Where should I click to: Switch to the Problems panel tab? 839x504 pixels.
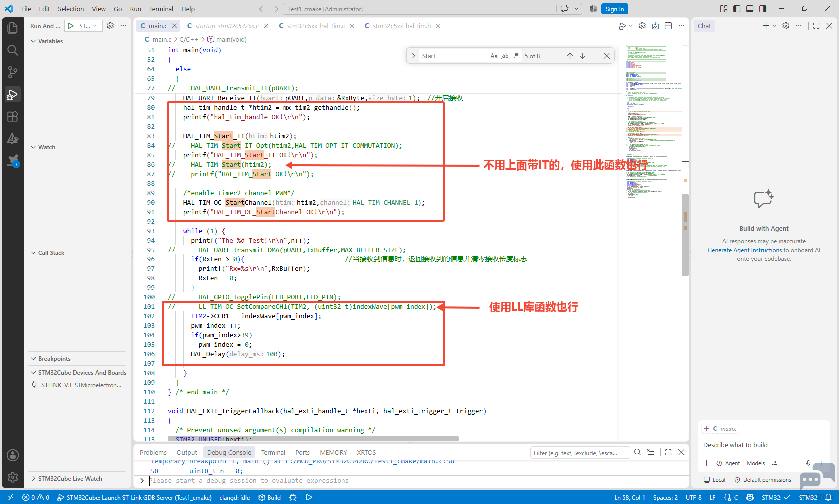[x=153, y=453]
